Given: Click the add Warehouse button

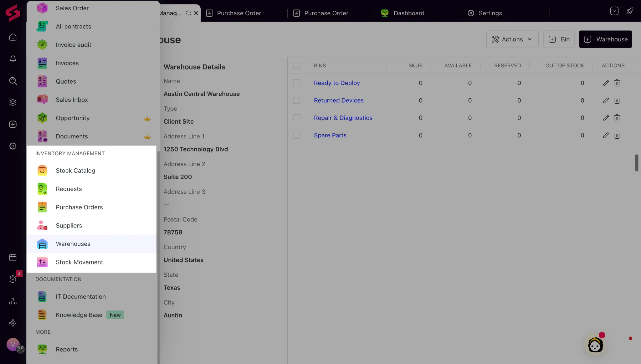Looking at the screenshot, I should (x=605, y=39).
